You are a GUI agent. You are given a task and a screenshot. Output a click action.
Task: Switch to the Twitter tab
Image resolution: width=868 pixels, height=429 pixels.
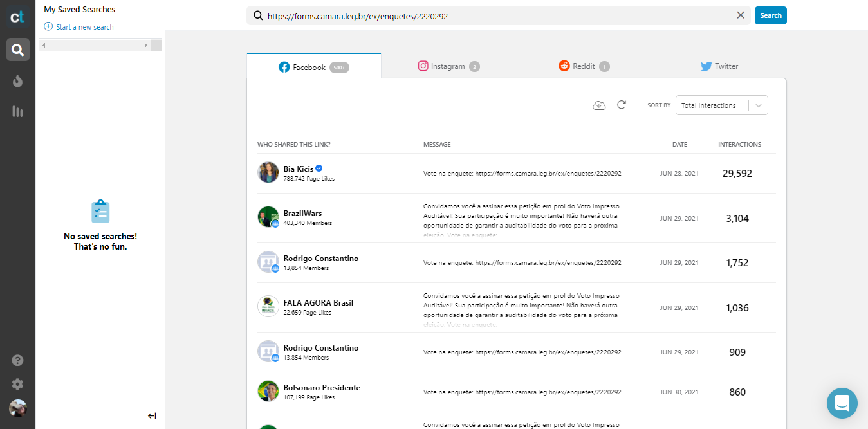click(719, 66)
